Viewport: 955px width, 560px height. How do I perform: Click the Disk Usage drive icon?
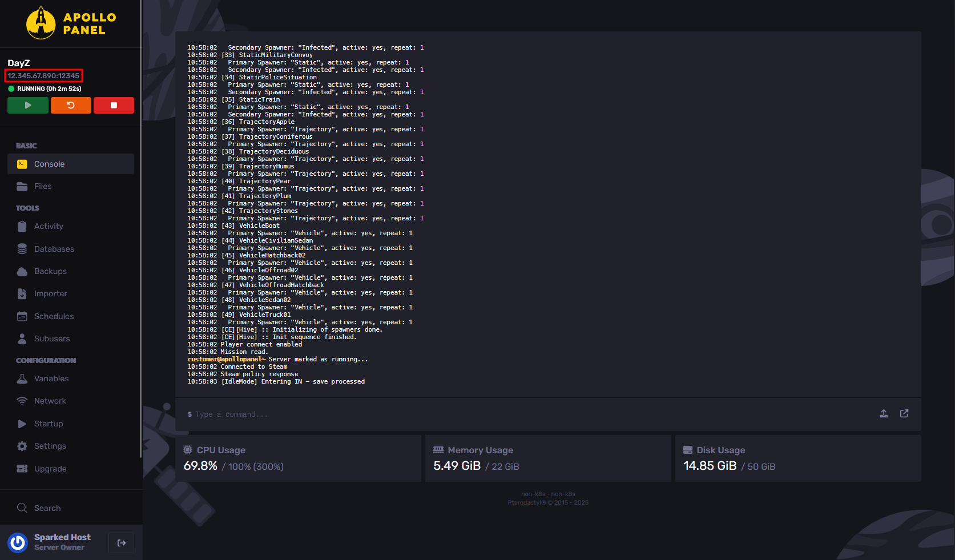click(688, 450)
